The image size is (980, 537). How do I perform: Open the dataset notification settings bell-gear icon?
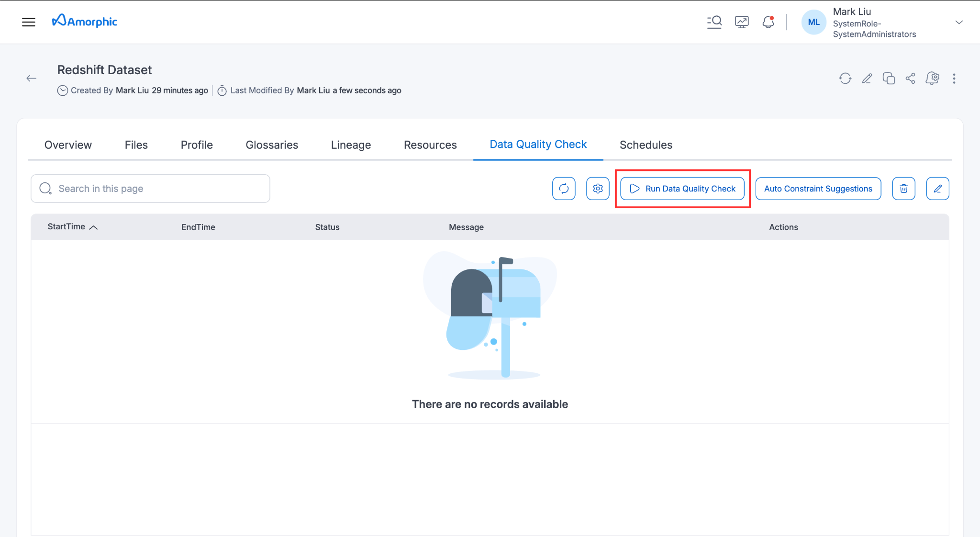pos(932,78)
